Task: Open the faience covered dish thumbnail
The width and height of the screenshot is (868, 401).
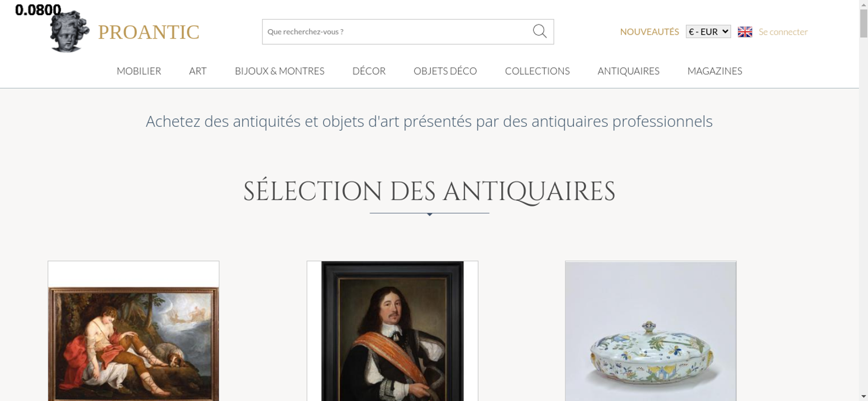Action: pos(651,331)
